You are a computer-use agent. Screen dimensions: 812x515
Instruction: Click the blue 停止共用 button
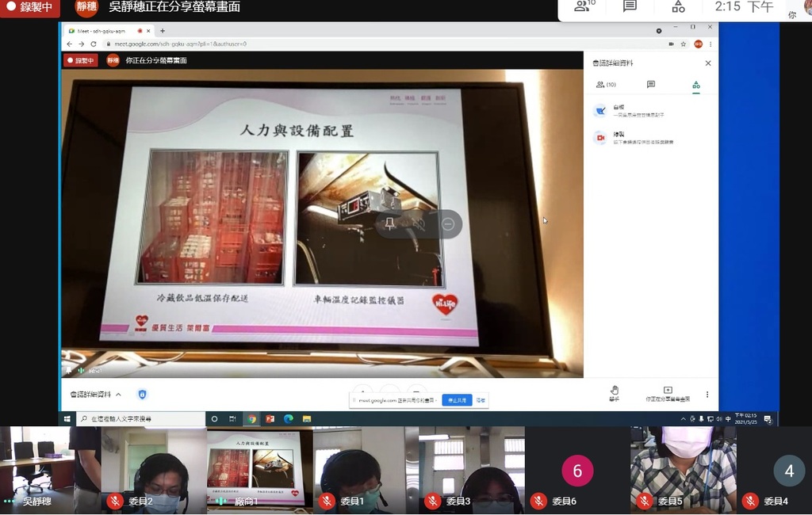[x=457, y=400]
